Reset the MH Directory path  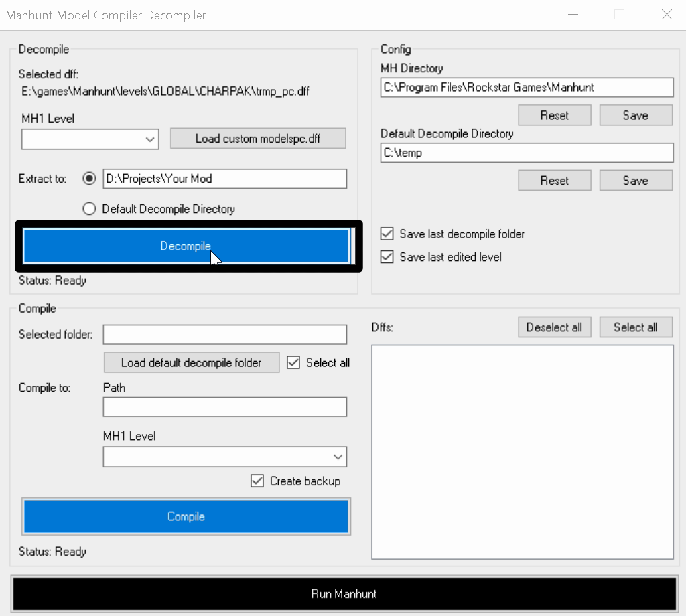click(x=554, y=115)
